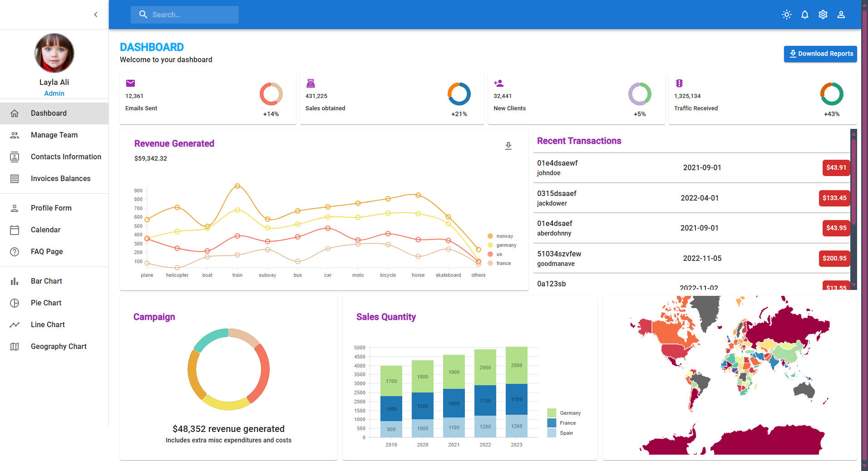Click the Campaign donut chart
The image size is (868, 471).
(x=228, y=369)
